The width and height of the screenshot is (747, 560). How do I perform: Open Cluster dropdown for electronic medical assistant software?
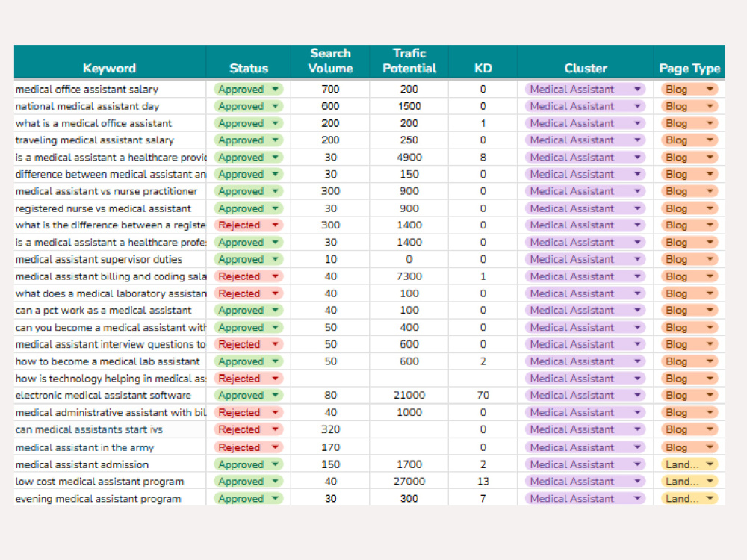click(x=585, y=395)
